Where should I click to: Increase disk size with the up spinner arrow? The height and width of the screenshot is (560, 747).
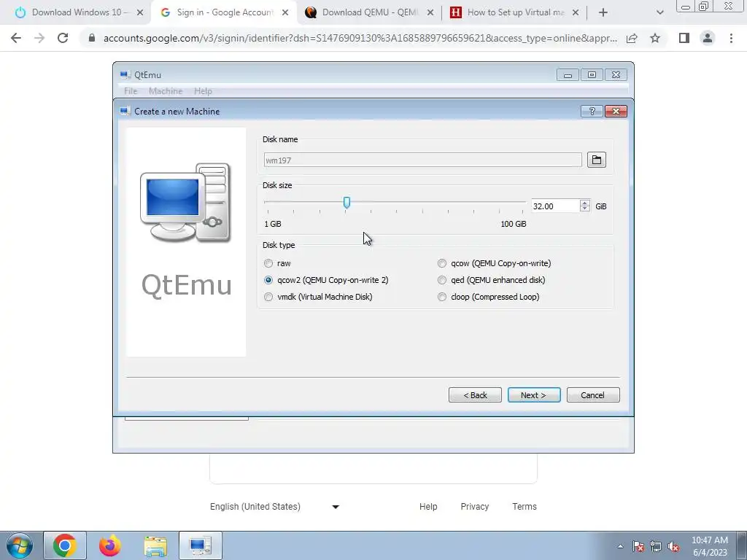pos(585,203)
